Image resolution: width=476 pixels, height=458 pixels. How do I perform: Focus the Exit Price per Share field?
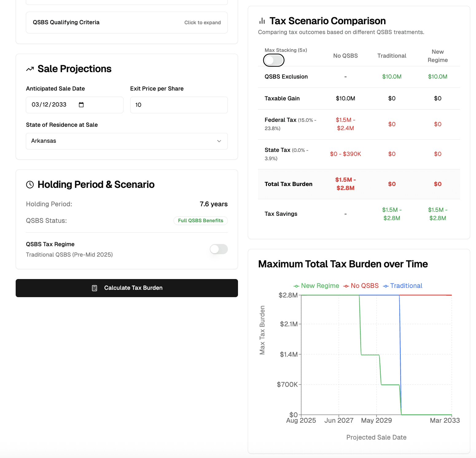[x=179, y=105]
